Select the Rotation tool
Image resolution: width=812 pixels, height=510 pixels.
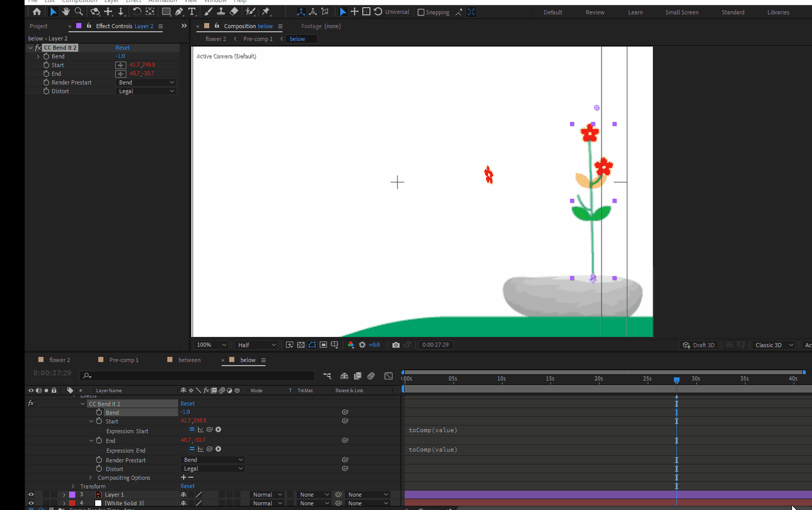tap(137, 11)
